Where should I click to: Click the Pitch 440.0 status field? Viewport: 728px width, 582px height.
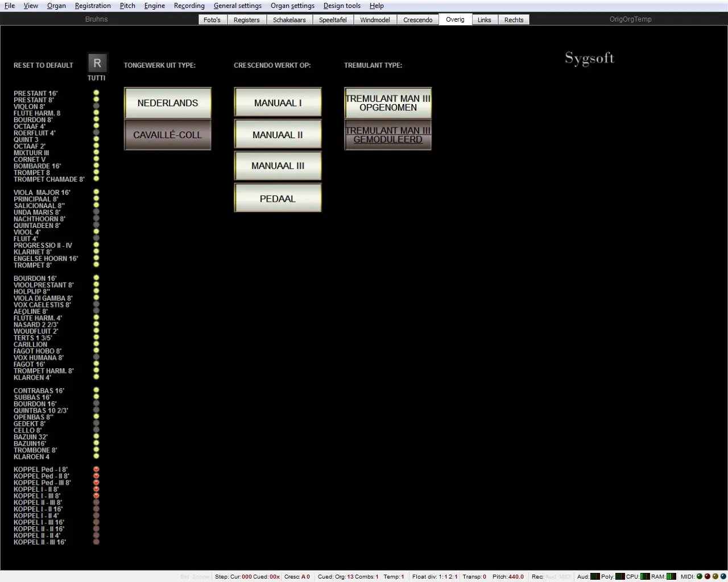tap(508, 576)
